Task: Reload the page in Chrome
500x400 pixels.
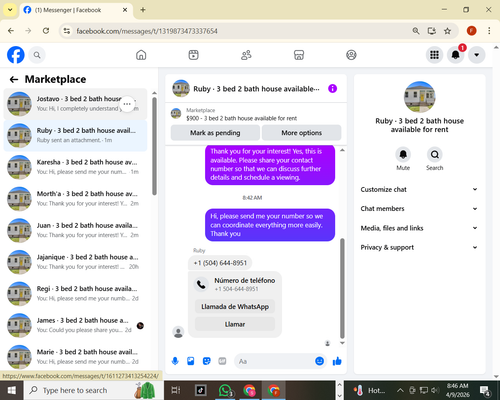Action: (x=46, y=31)
